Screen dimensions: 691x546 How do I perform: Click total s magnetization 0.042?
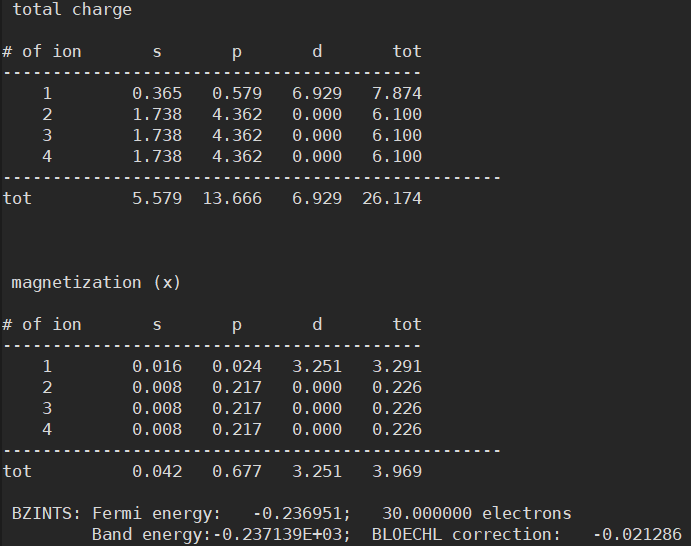click(157, 472)
